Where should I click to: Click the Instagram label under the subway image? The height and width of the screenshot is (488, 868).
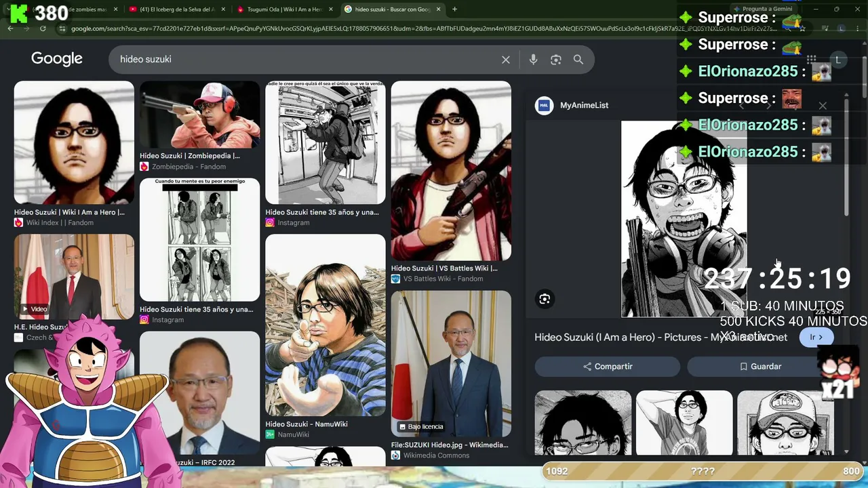[293, 223]
